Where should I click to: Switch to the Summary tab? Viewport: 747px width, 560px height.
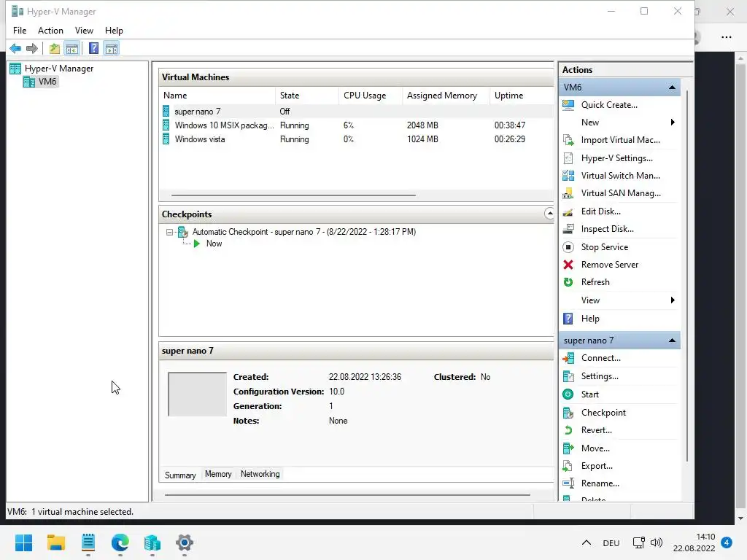tap(180, 475)
